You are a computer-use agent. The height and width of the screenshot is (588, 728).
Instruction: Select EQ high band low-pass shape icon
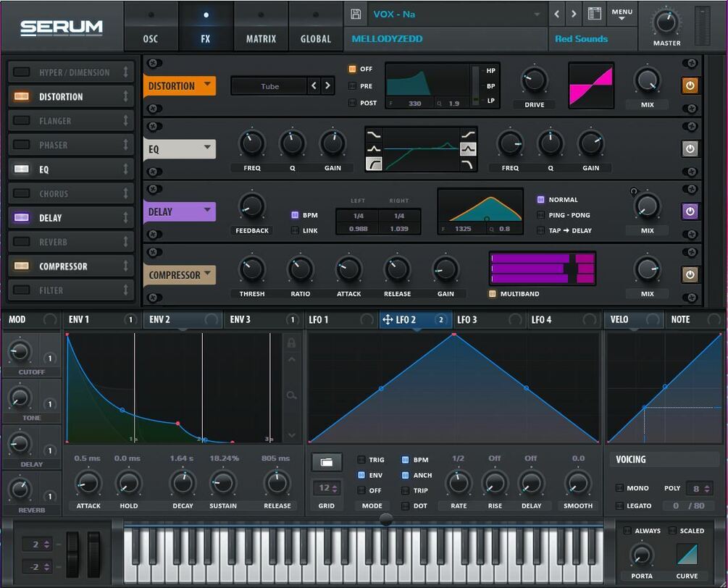pos(468,164)
